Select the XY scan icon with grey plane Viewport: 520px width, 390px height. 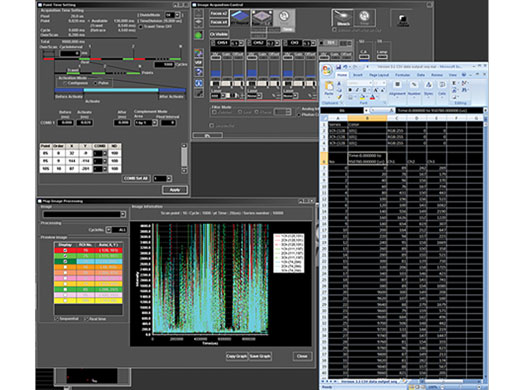coord(262,18)
